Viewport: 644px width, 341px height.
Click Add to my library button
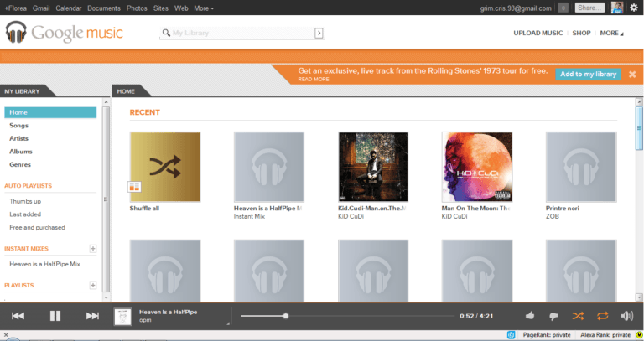pyautogui.click(x=588, y=75)
